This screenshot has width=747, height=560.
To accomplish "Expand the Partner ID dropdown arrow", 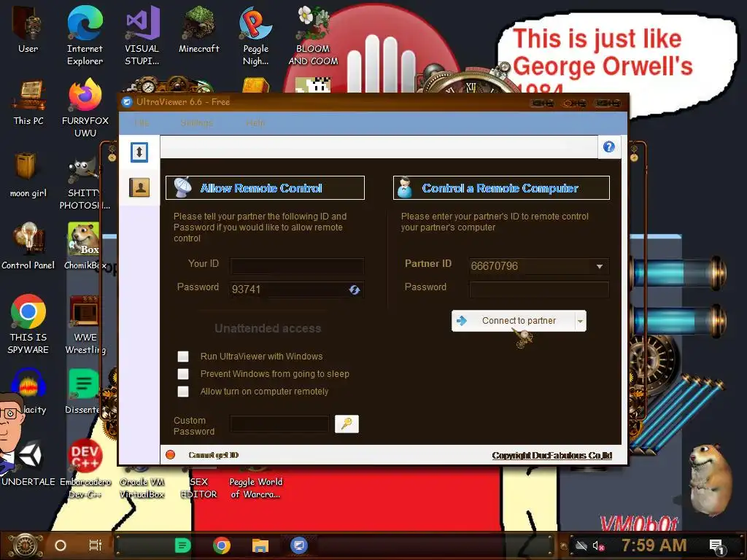I will [x=600, y=266].
